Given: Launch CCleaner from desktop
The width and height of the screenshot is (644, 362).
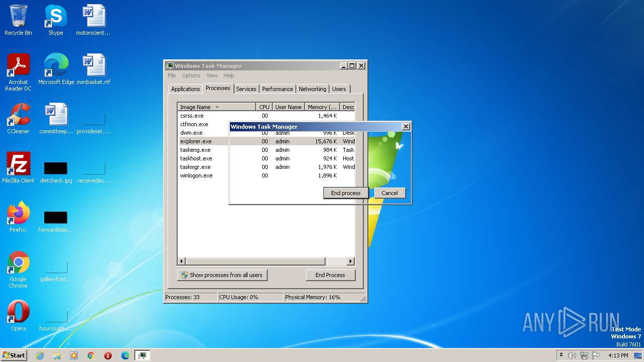Looking at the screenshot, I should coord(18,119).
